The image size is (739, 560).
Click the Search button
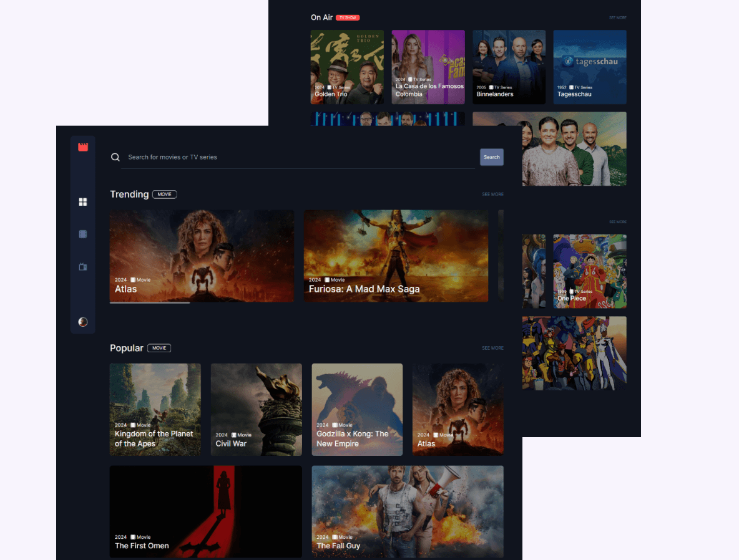pos(492,157)
